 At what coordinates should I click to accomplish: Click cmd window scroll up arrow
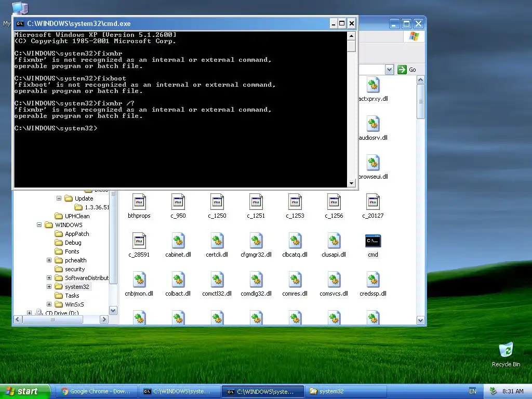click(351, 36)
